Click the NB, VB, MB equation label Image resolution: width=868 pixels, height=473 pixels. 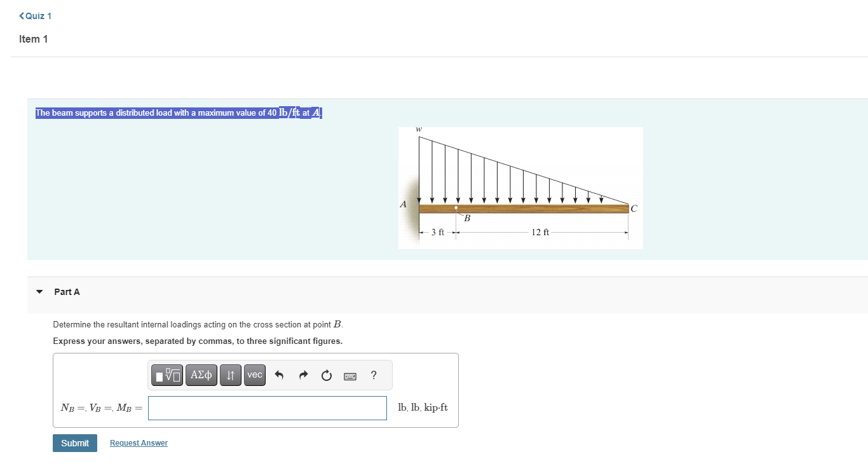[100, 408]
